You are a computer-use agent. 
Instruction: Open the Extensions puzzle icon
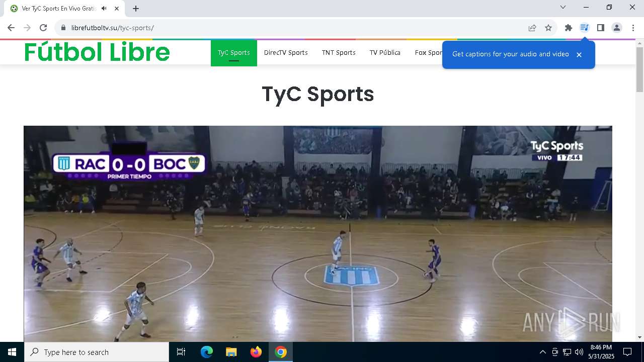pos(569,28)
